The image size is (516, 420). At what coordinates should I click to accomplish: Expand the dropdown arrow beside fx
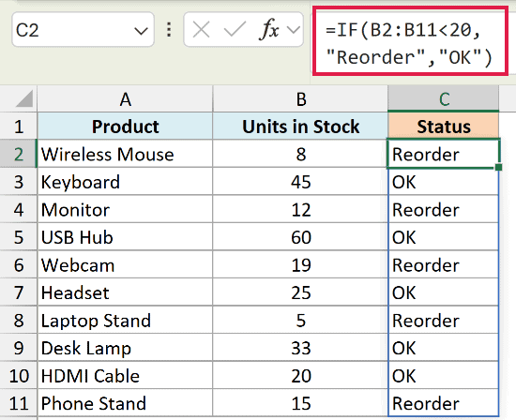[x=294, y=30]
